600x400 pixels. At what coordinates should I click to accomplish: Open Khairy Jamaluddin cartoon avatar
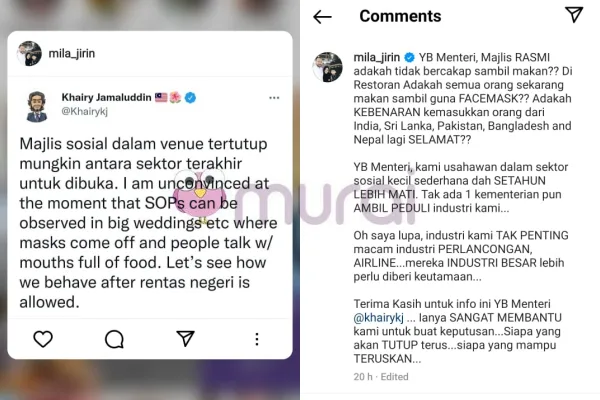[x=37, y=106]
